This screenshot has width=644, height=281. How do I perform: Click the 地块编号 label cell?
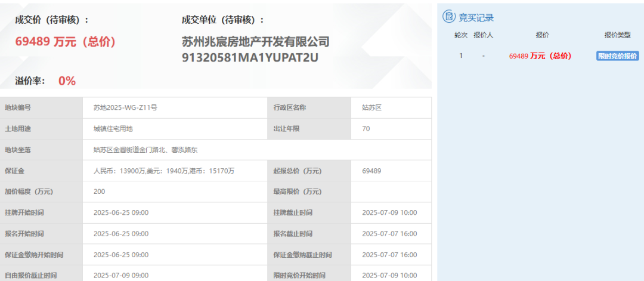42,108
